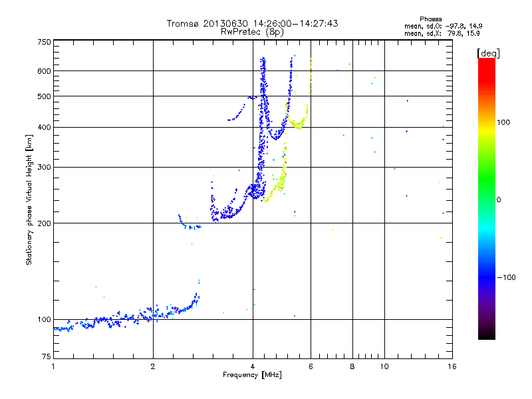Image resolution: width=532 pixels, height=399 pixels.
Task: Click the black bottom of the colorbar
Action: click(487, 334)
